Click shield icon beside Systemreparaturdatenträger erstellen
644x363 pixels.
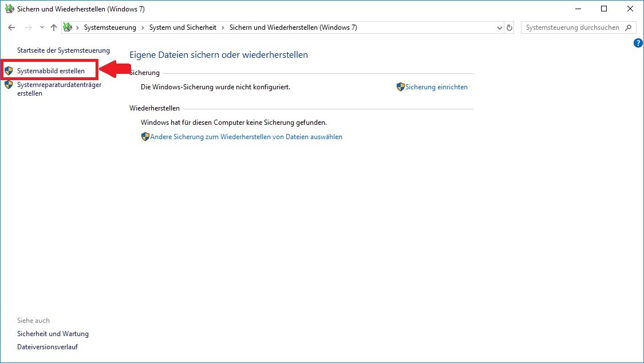tap(9, 85)
